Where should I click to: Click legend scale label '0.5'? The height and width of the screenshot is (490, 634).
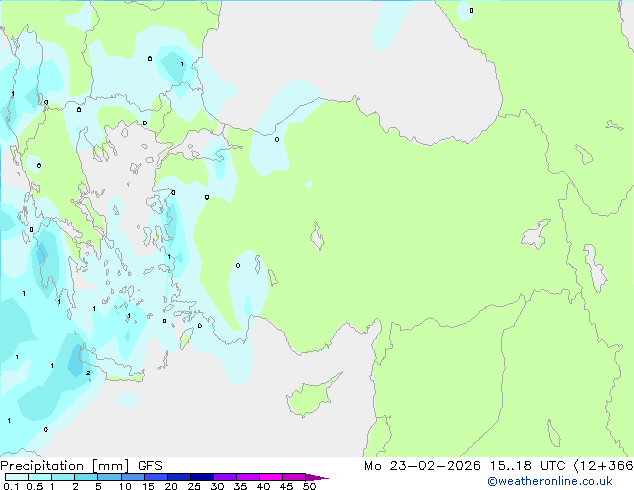[x=35, y=486]
